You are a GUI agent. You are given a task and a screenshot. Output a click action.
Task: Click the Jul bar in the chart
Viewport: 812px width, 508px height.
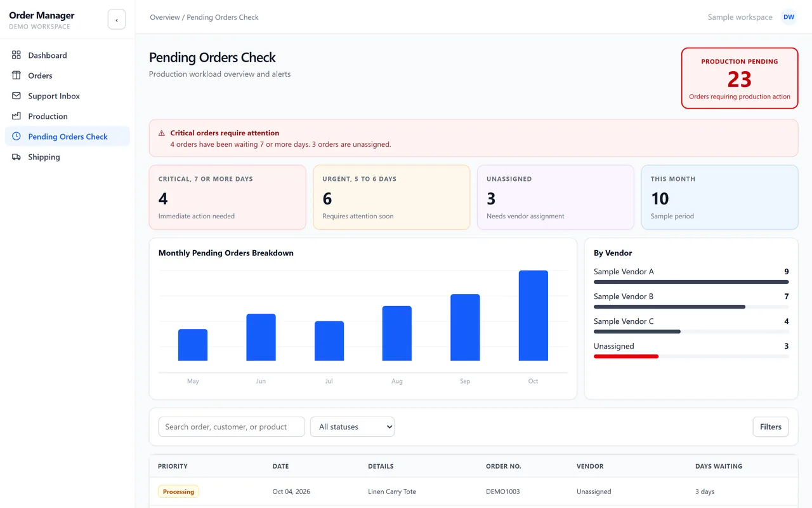click(x=329, y=341)
